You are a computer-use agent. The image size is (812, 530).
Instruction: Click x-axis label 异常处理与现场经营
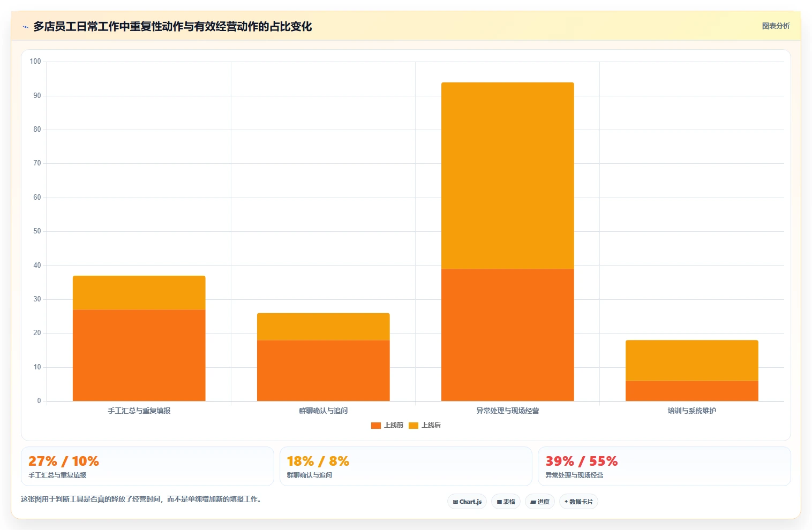[x=508, y=411]
